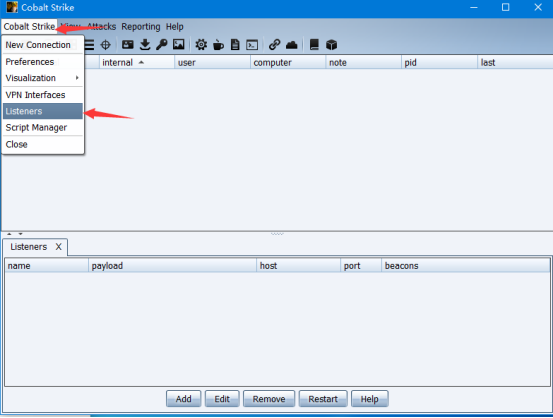
Task: Click the document Office macro icon
Action: 235,45
